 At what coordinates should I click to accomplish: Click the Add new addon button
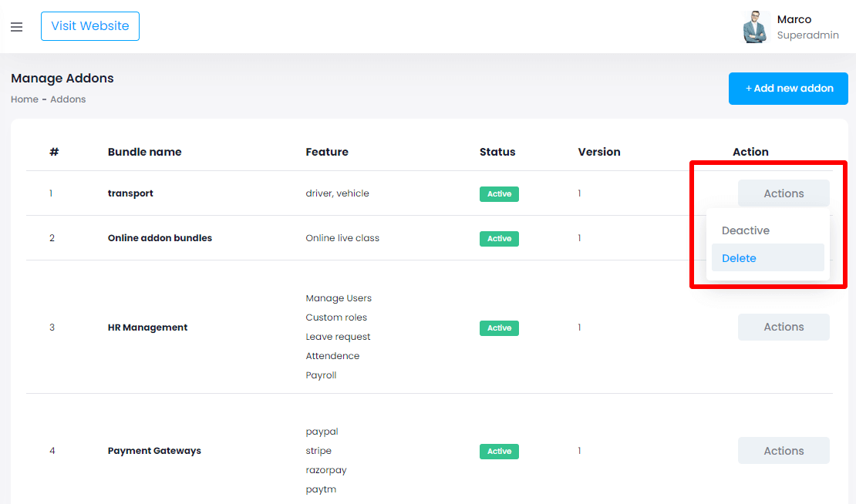coord(788,89)
